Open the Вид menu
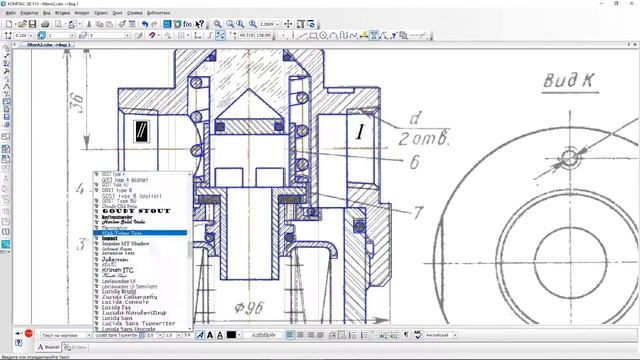The height and width of the screenshot is (360, 640). tap(47, 13)
